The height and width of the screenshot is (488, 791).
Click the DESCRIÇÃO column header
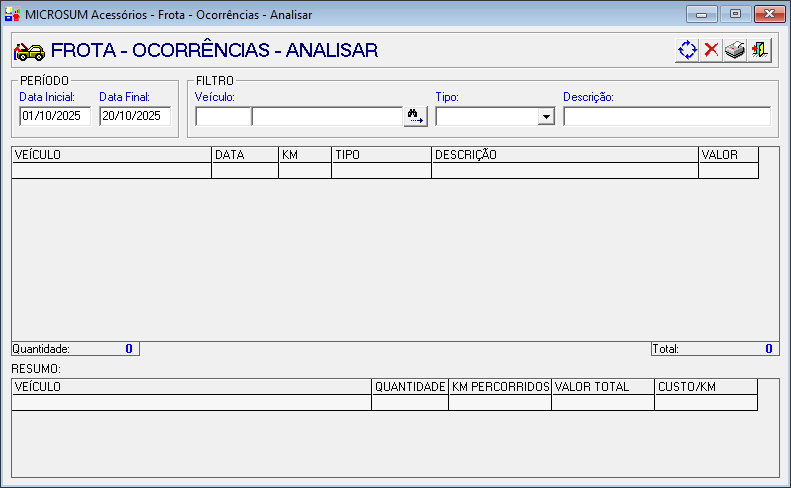(565, 155)
